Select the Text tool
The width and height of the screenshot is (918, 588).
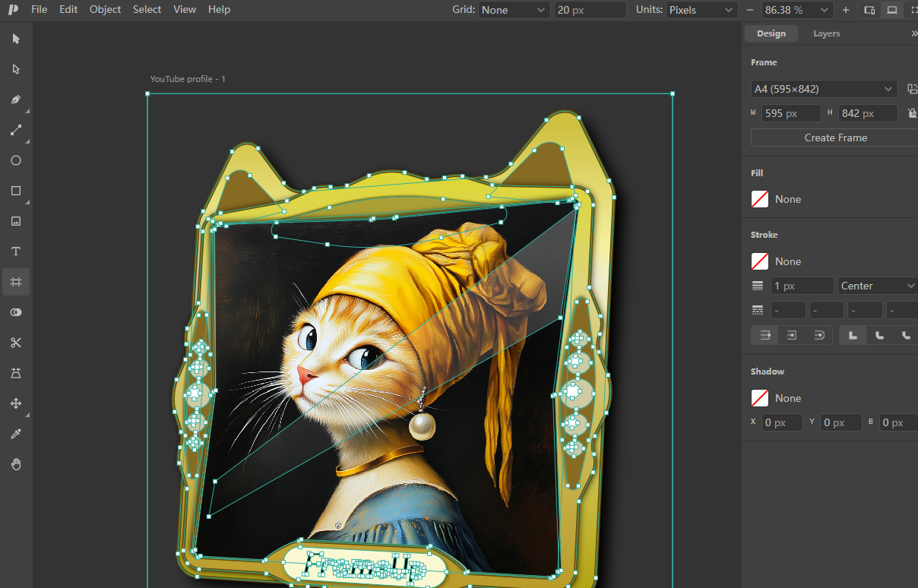[x=16, y=251]
